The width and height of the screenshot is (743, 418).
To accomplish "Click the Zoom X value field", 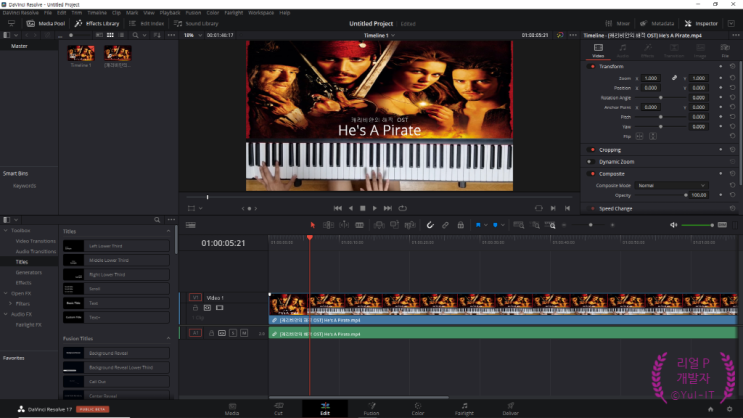I will [x=651, y=78].
